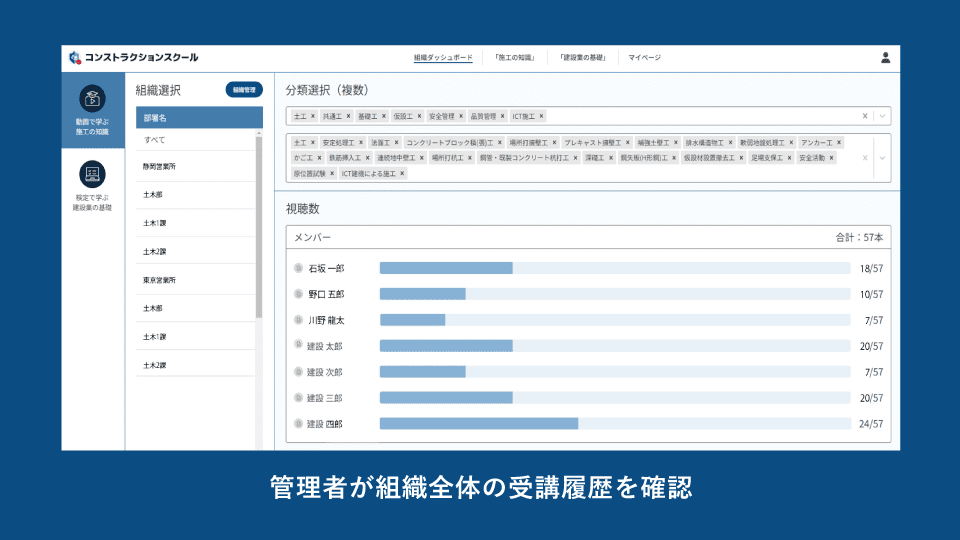Image resolution: width=960 pixels, height=540 pixels.
Task: Remove the 足場支保工 tag
Action: pyautogui.click(x=789, y=158)
